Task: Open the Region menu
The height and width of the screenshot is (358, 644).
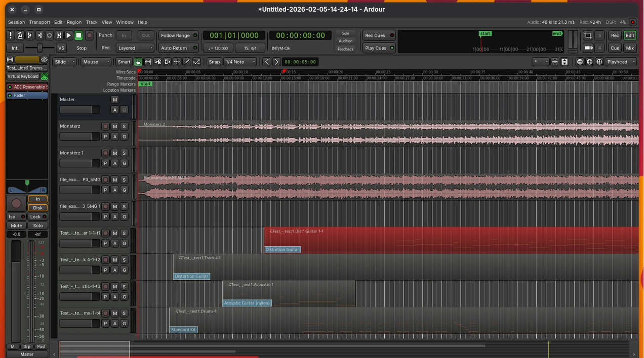Action: click(x=74, y=22)
